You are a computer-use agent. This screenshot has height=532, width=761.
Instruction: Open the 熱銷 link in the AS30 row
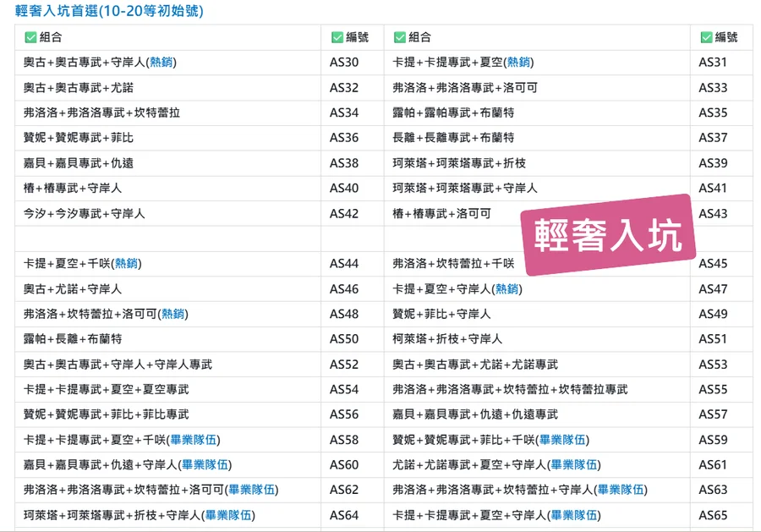(x=162, y=63)
